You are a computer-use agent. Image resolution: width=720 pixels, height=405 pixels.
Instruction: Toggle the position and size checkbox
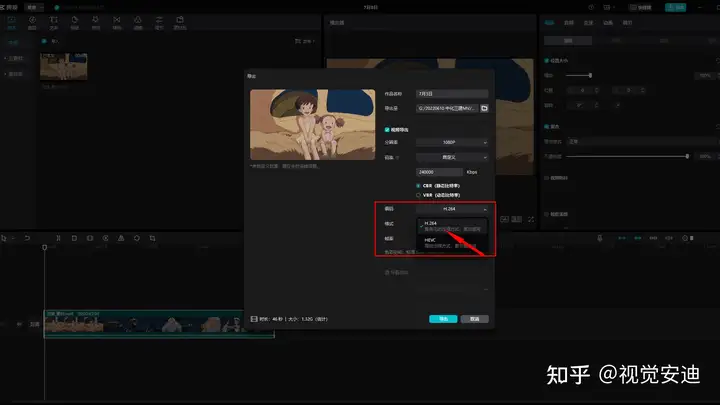(x=546, y=61)
